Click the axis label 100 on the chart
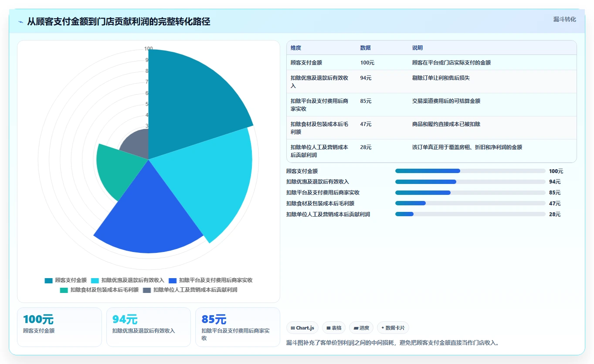The height and width of the screenshot is (364, 594). click(x=149, y=49)
